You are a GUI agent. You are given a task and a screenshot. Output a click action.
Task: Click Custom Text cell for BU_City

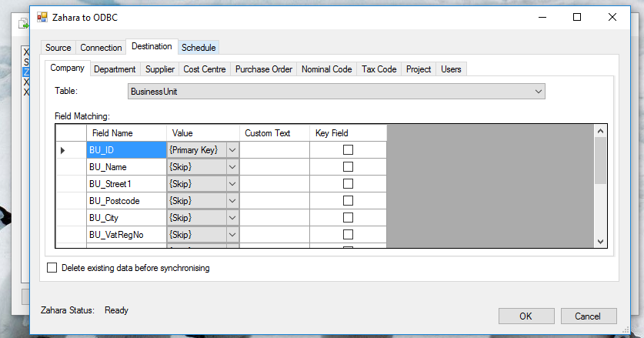(x=275, y=218)
